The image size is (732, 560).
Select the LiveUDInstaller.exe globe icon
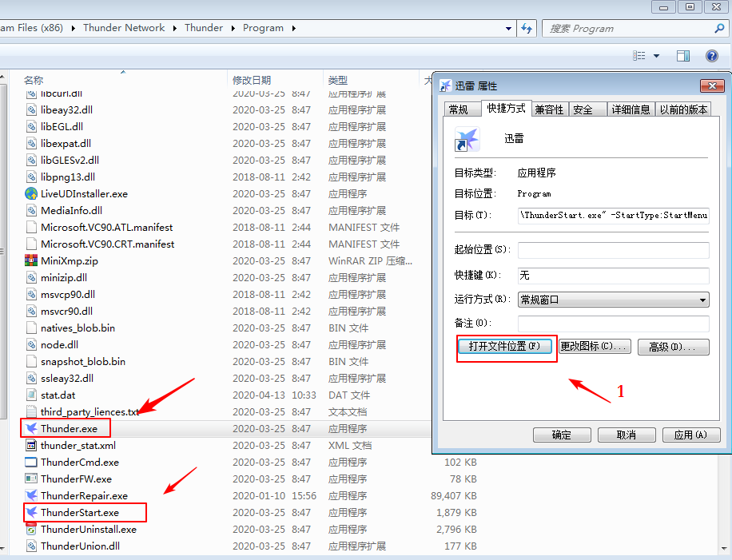point(31,193)
